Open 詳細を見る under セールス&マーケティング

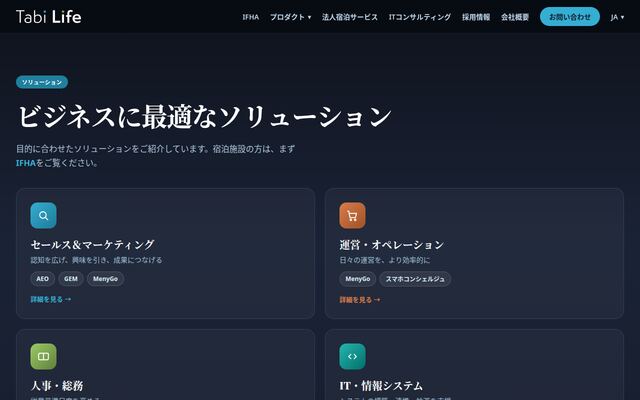click(x=51, y=299)
